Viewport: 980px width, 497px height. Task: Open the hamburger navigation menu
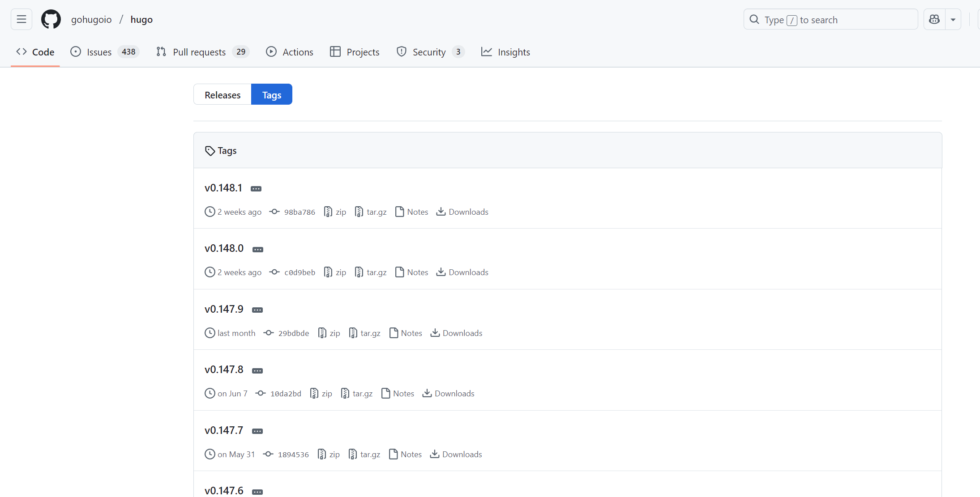click(21, 19)
